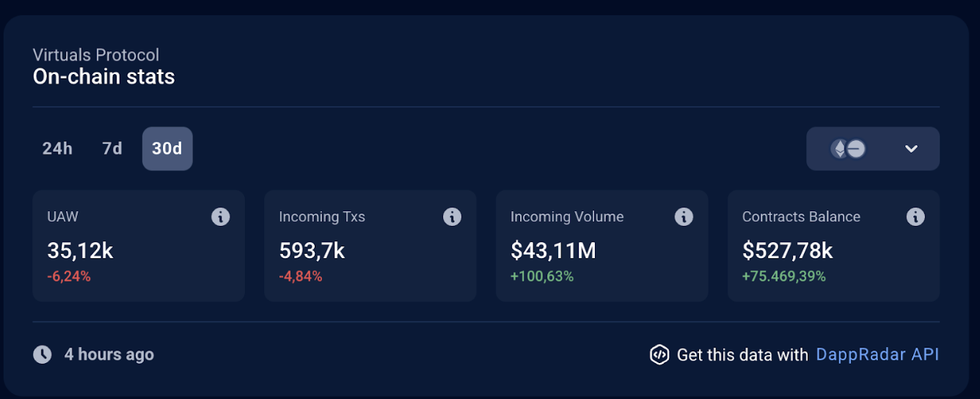Click the +75.469,39% change figure
Image resolution: width=980 pixels, height=399 pixels.
[x=784, y=277]
